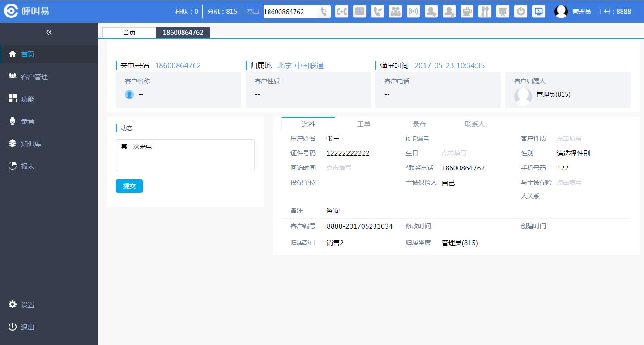Open 设置 in the sidebar
Viewport: 644px width, 345px height.
tap(49, 305)
